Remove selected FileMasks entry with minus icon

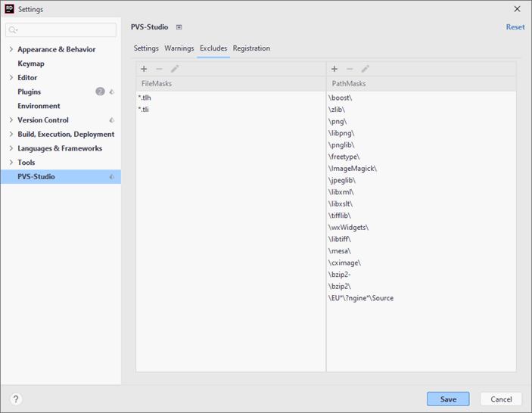pyautogui.click(x=159, y=69)
